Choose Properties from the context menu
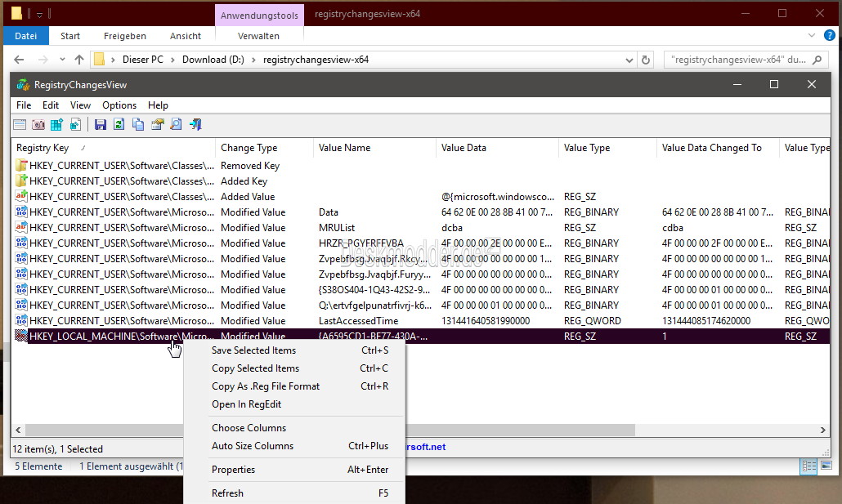 pos(294,469)
